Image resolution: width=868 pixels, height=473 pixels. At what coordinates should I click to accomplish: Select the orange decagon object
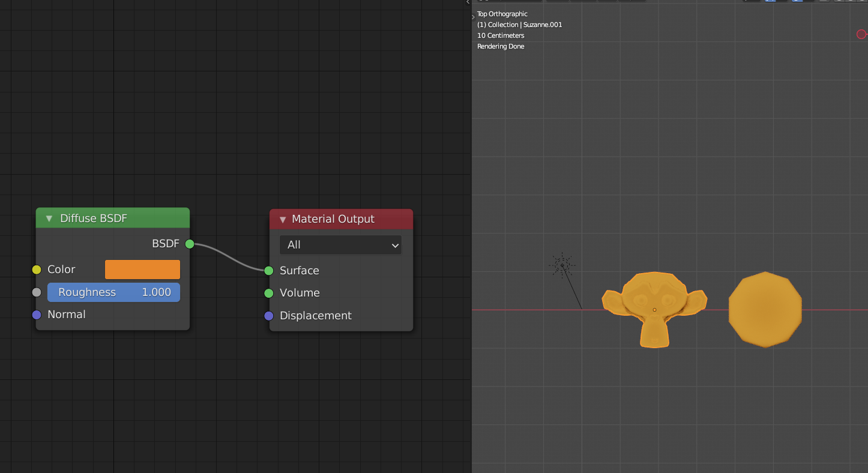765,309
